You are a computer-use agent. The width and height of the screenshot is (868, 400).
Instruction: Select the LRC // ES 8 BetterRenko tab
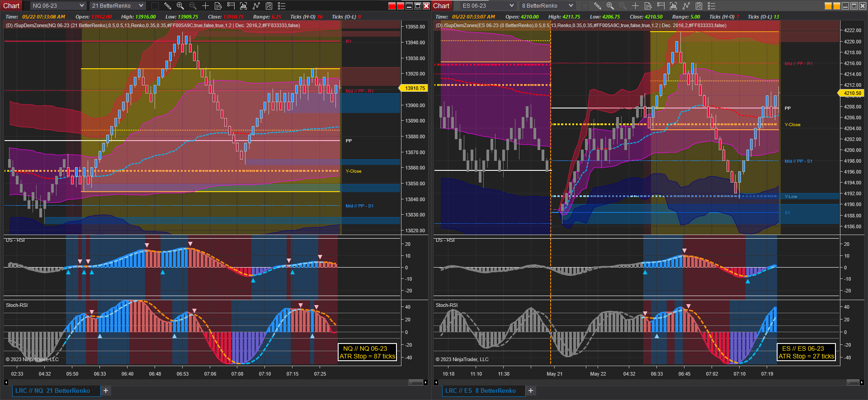(480, 391)
